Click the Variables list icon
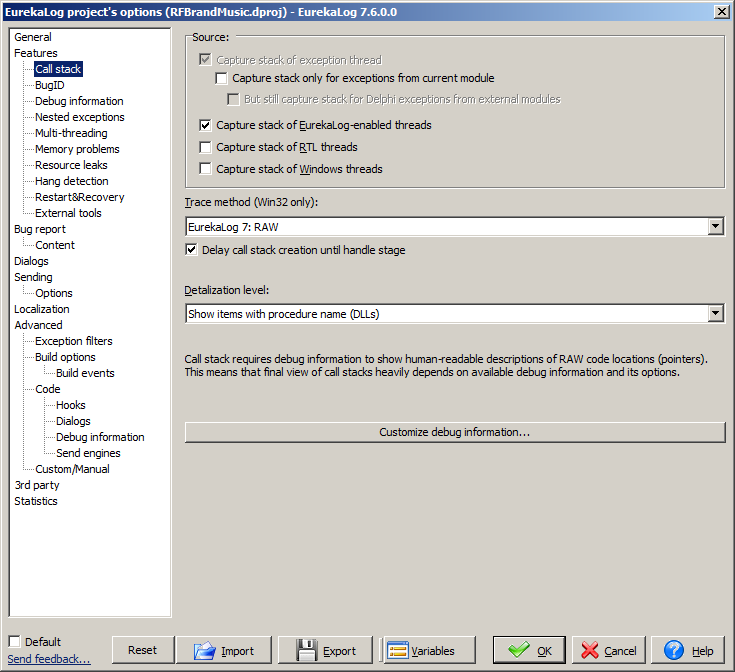 coord(398,650)
